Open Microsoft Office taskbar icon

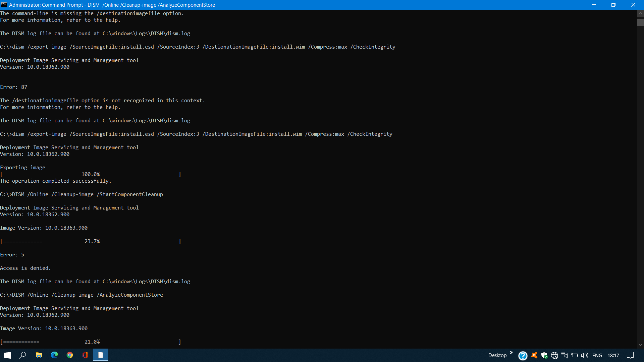coord(85,355)
